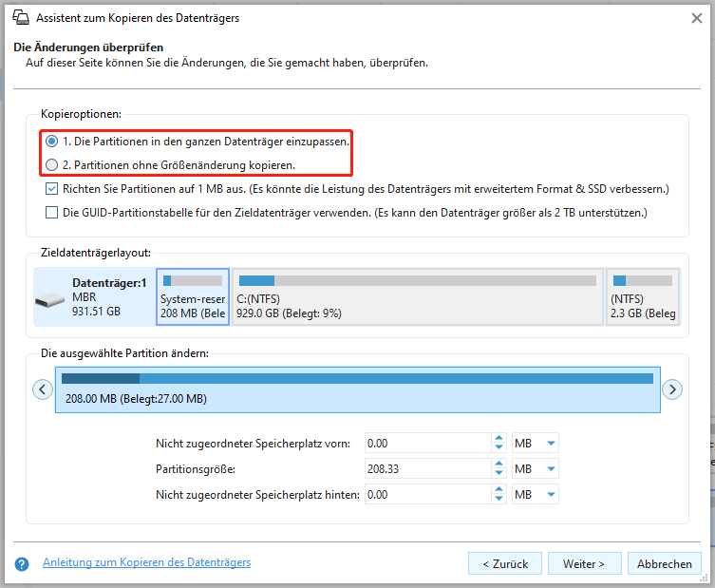Click the Weiter > button

[584, 563]
